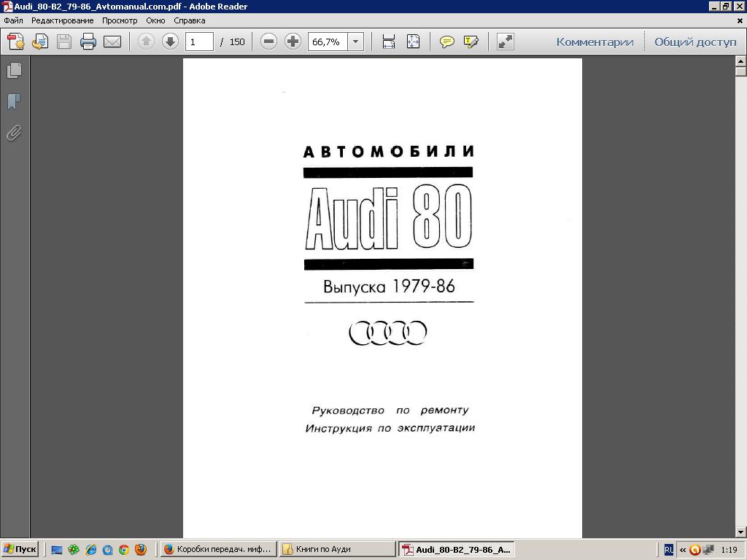Go to next page arrow
The image size is (747, 560).
tap(170, 42)
